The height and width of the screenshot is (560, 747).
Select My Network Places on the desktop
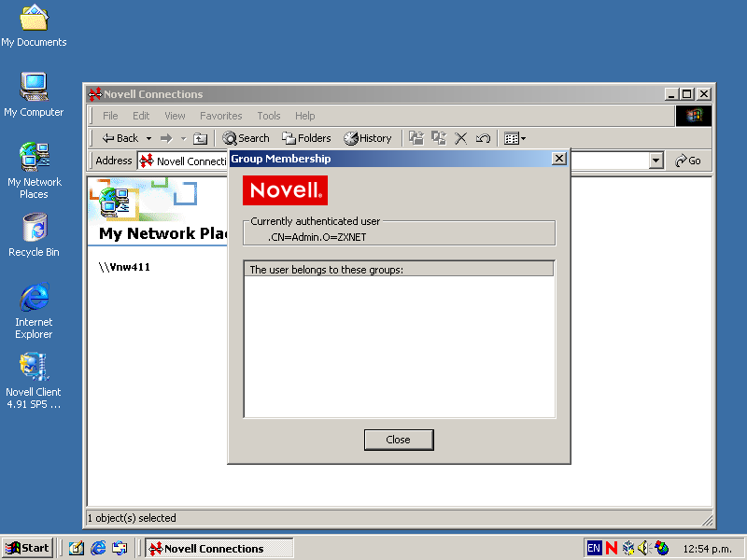tap(34, 170)
